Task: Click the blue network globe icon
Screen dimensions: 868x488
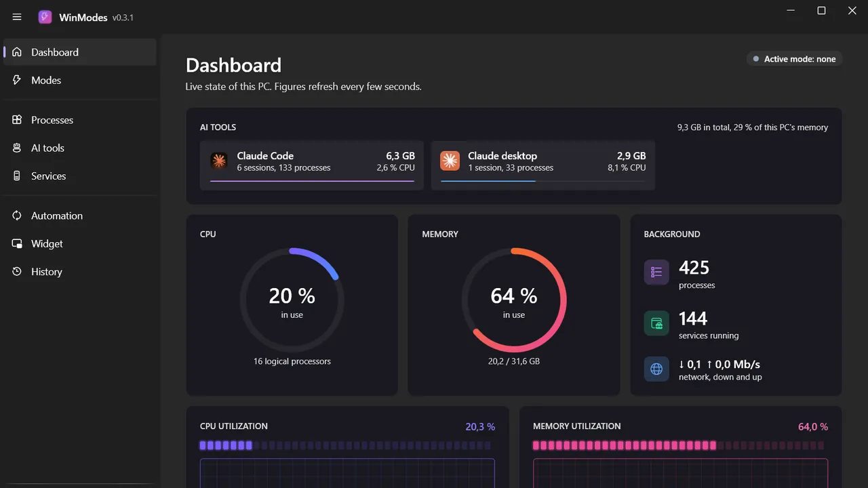Action: click(x=656, y=369)
